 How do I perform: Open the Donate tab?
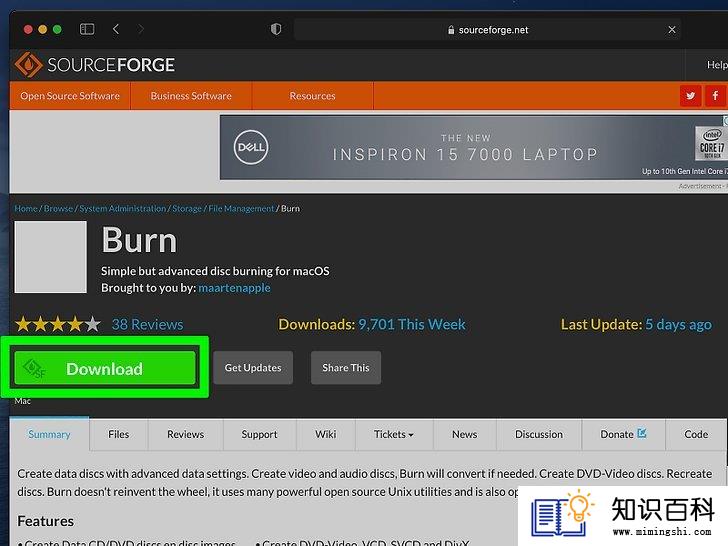[x=623, y=434]
